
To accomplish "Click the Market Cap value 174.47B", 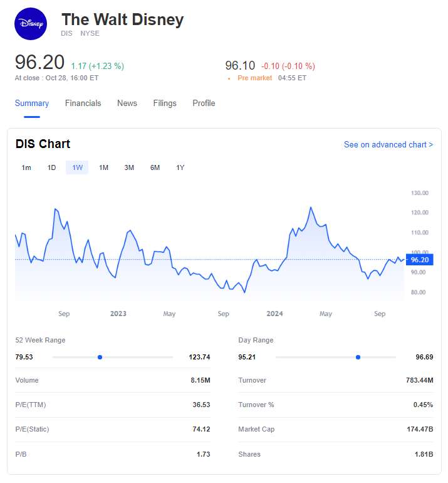I will (419, 429).
